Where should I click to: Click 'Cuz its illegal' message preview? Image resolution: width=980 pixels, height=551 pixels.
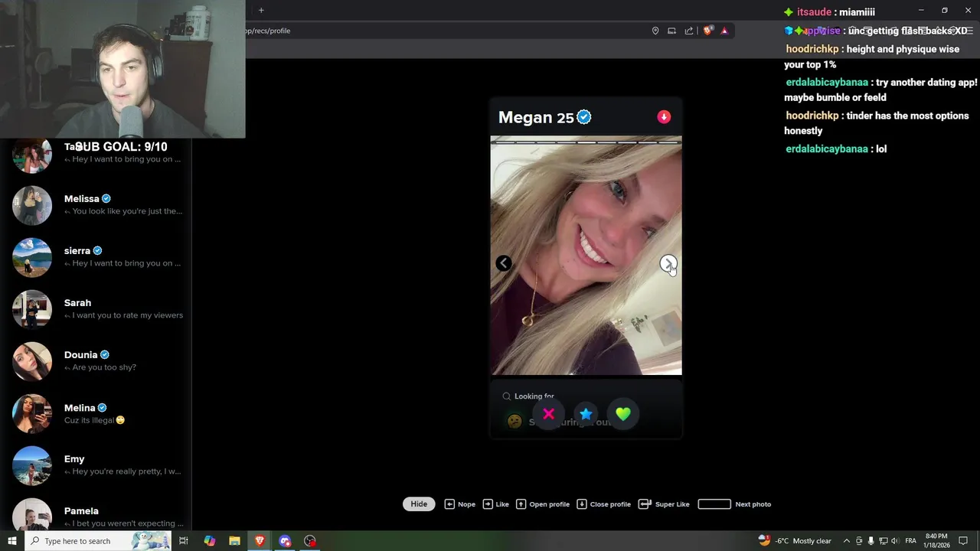click(94, 420)
